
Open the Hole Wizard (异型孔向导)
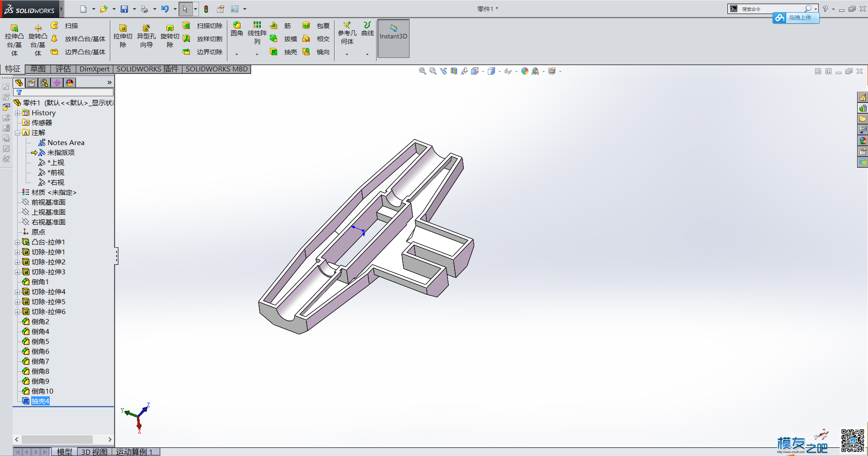[146, 36]
